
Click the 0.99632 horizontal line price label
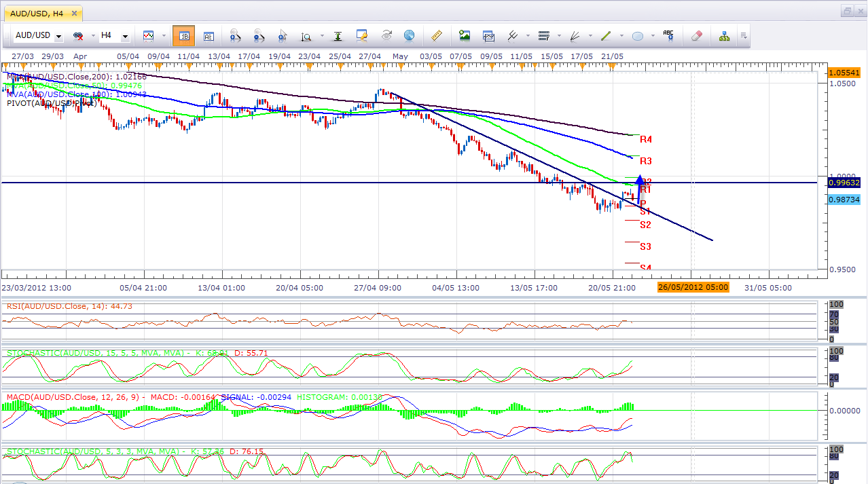844,183
